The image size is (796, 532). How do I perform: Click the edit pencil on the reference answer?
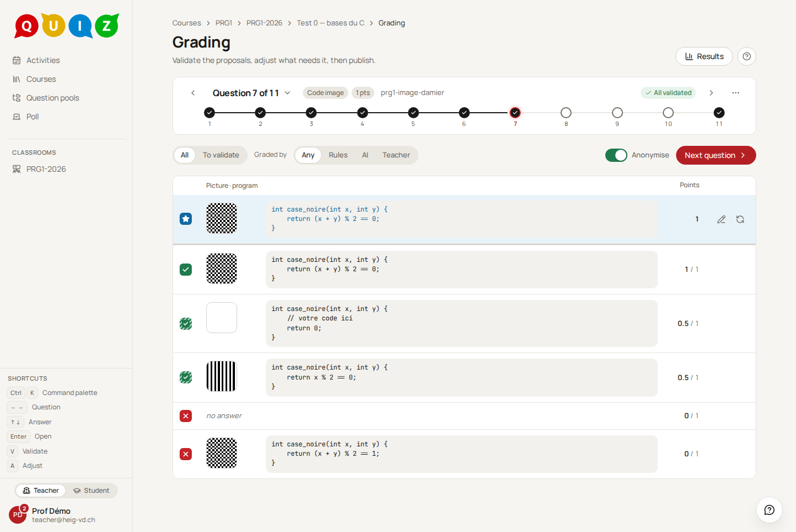(721, 219)
